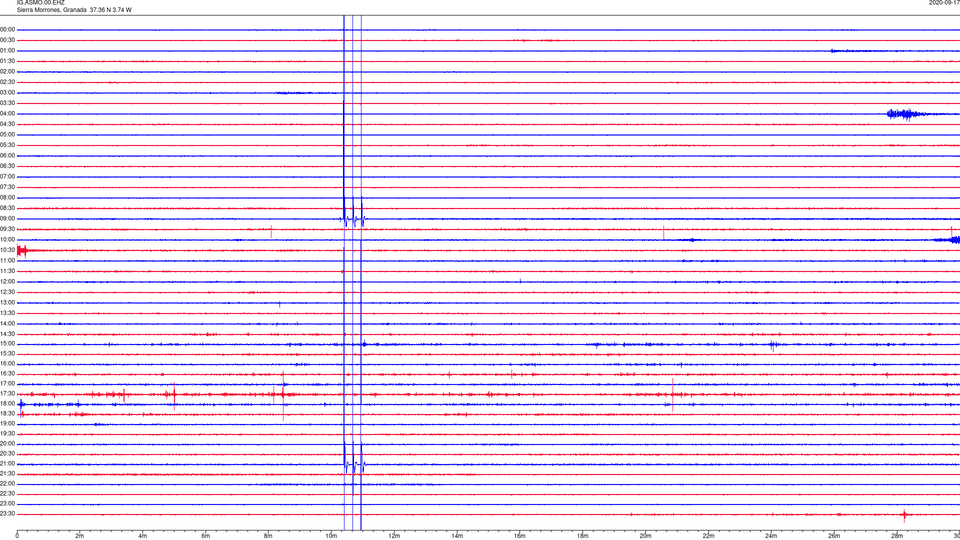Viewport: 960px width, 540px height.
Task: Click the 09:30 trace time label
Action: (7, 229)
